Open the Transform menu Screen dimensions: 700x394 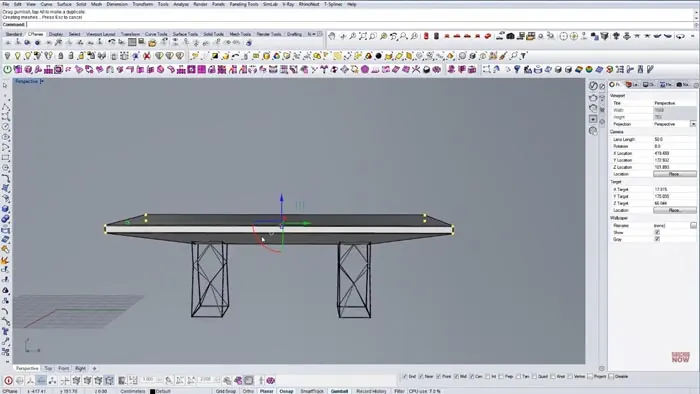[x=142, y=4]
